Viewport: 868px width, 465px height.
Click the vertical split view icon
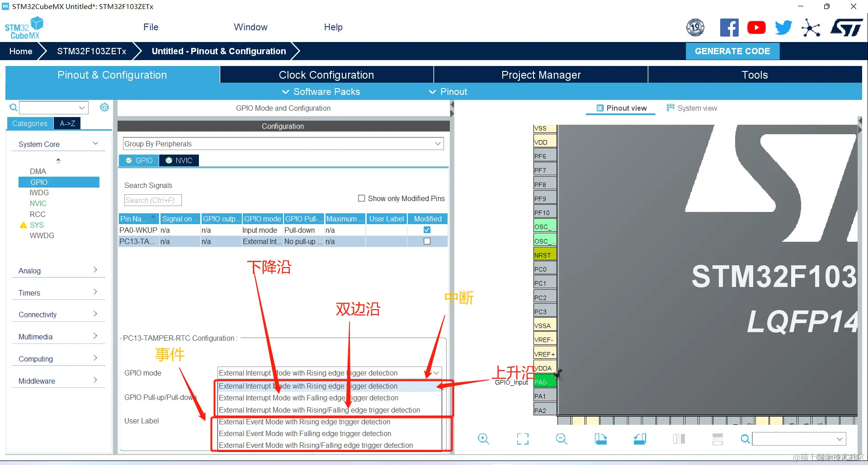click(679, 439)
